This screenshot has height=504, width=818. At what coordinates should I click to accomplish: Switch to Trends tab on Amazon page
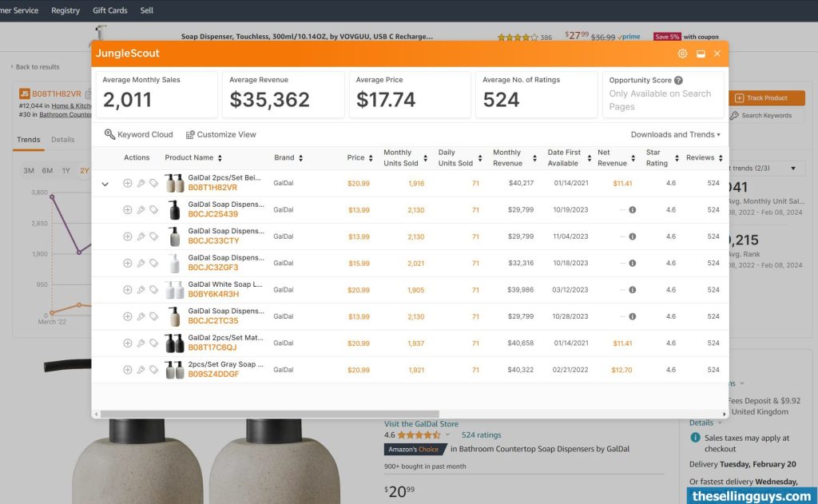[x=28, y=140]
